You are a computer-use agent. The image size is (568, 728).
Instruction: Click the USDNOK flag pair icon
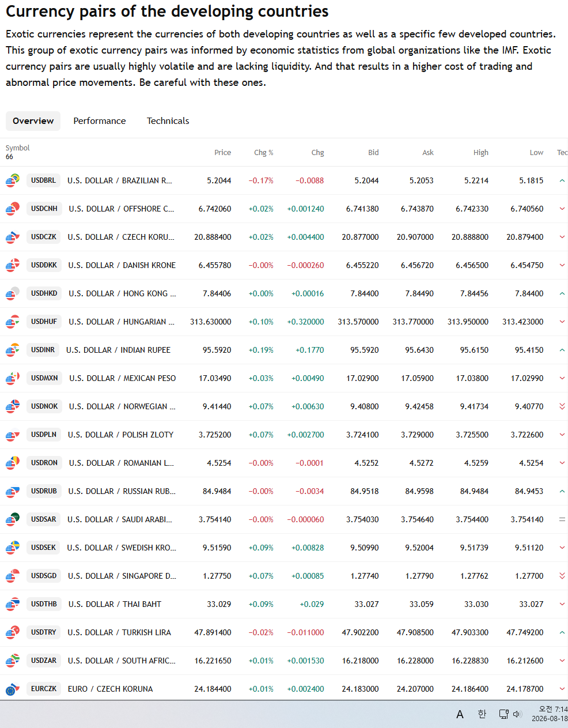click(13, 406)
